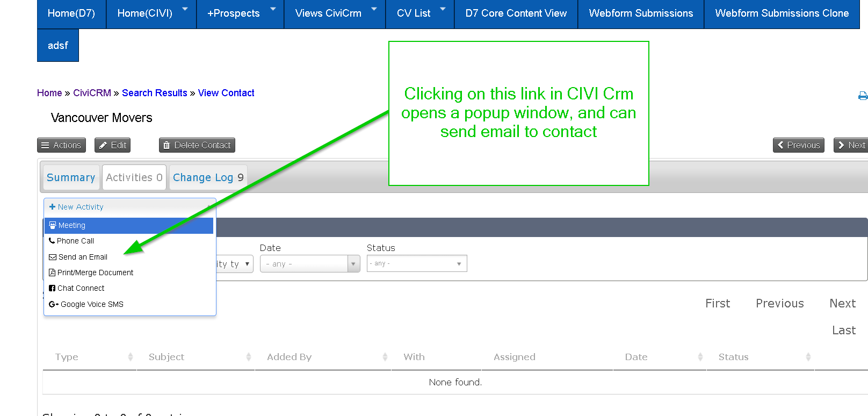This screenshot has height=416, width=868.
Task: Select Chat Connect activity
Action: [129, 288]
